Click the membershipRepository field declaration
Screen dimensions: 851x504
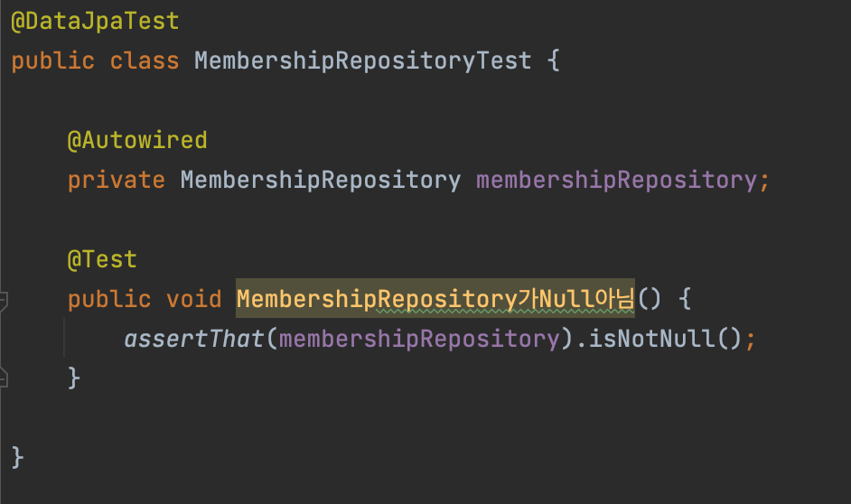coord(616,180)
